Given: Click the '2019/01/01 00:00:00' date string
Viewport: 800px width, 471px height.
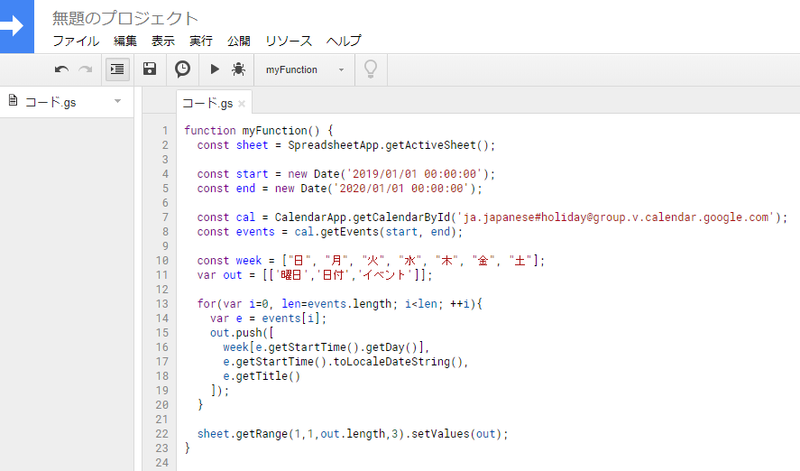Looking at the screenshot, I should 414,174.
